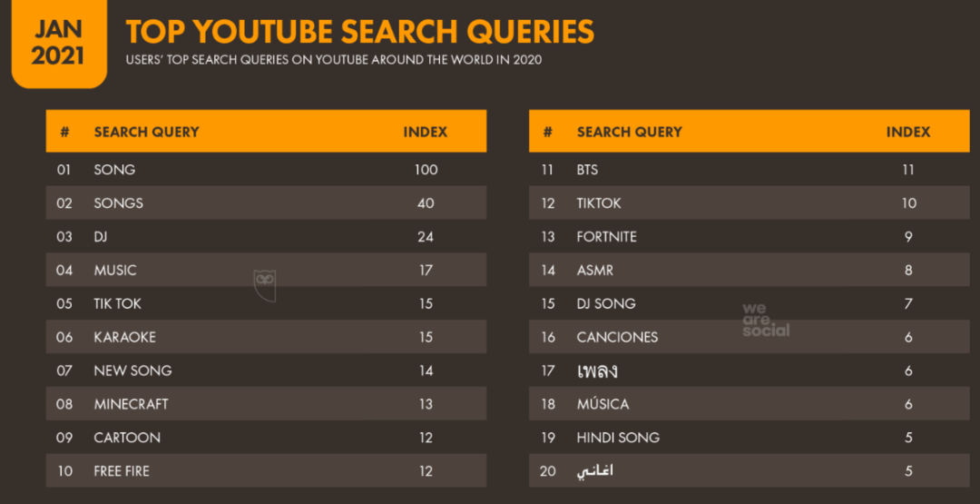Viewport: 980px width, 504px height.
Task: Select the index value 100
Action: tap(426, 170)
